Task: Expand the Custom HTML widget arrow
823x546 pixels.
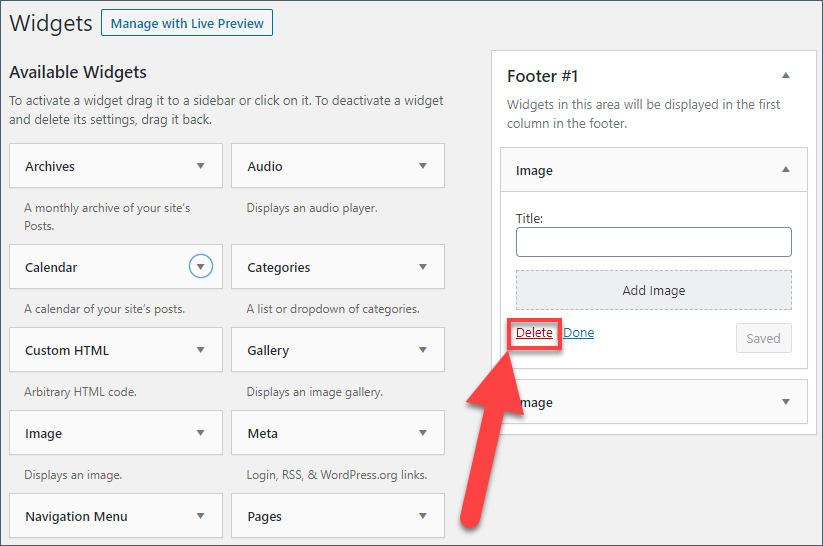Action: [201, 350]
